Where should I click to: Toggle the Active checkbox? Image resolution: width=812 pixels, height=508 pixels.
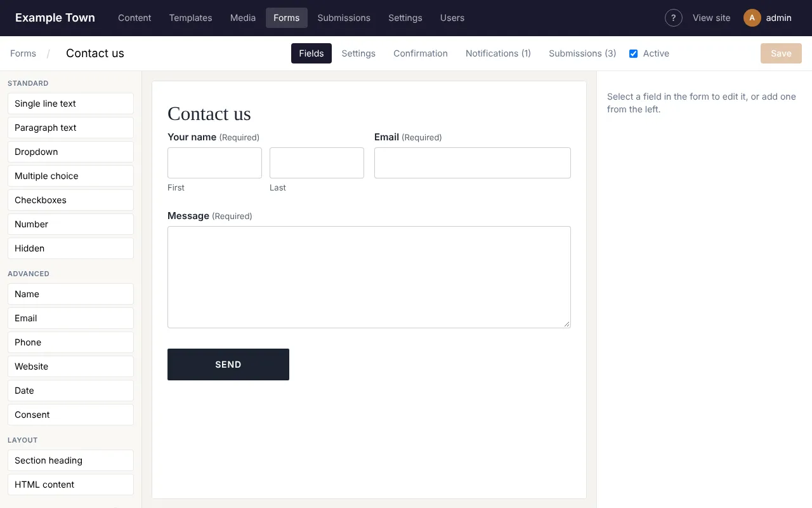[633, 53]
